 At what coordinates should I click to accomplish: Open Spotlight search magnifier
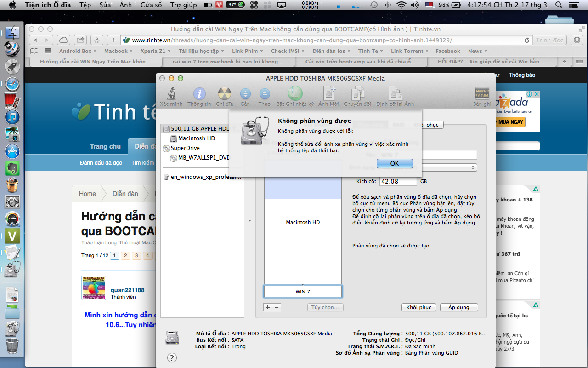pyautogui.click(x=559, y=5)
